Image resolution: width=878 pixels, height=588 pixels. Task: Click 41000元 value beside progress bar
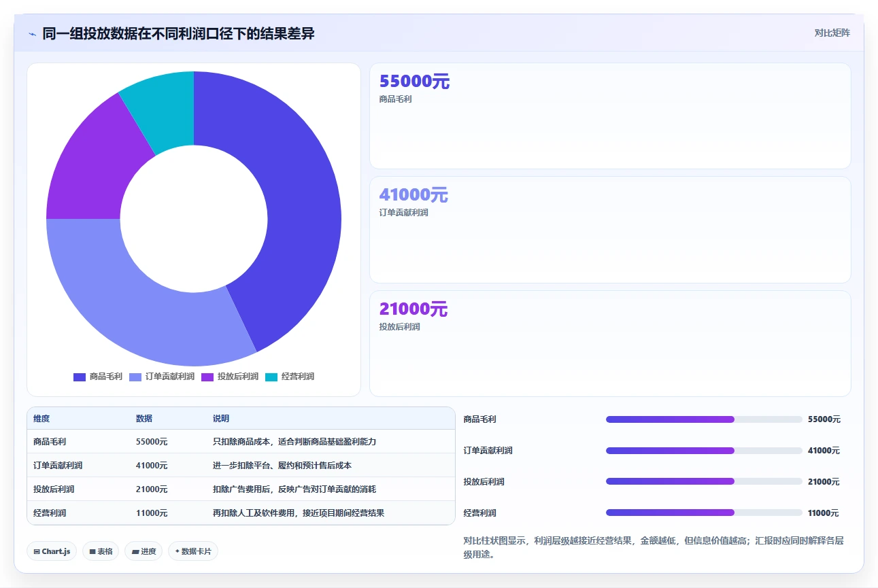(824, 451)
